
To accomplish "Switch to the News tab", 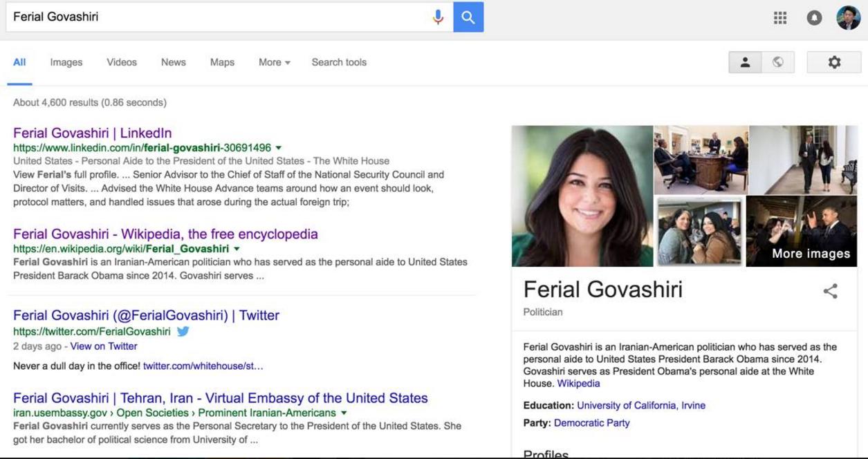I will [173, 62].
